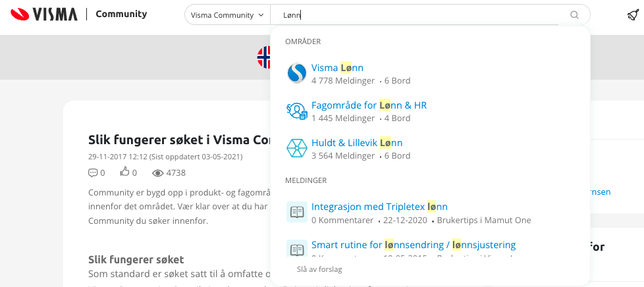Viewport: 644px width, 287px height.
Task: Click the eye views icon 4738
Action: (x=158, y=173)
